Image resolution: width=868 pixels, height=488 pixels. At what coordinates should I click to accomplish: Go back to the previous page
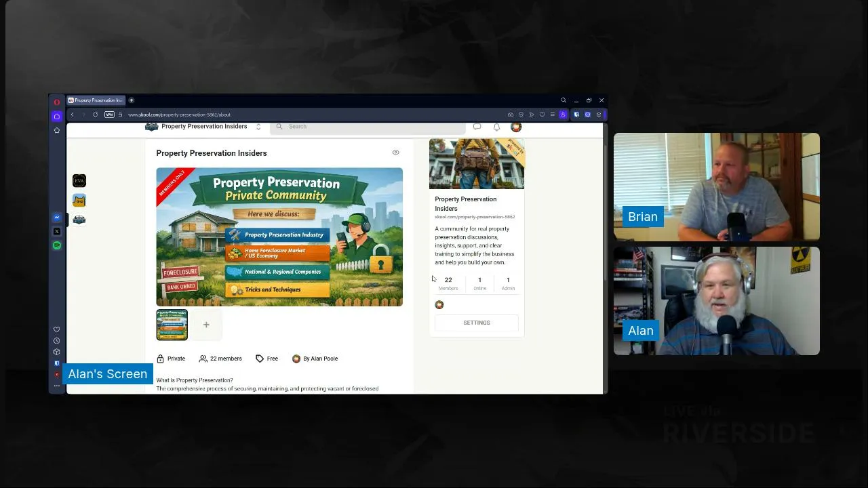[73, 115]
